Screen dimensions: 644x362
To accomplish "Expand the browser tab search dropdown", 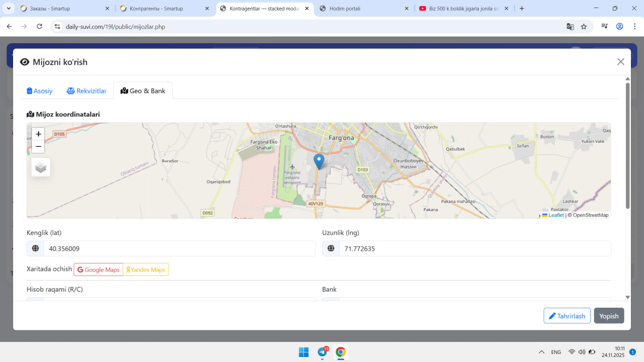I will pyautogui.click(x=9, y=9).
